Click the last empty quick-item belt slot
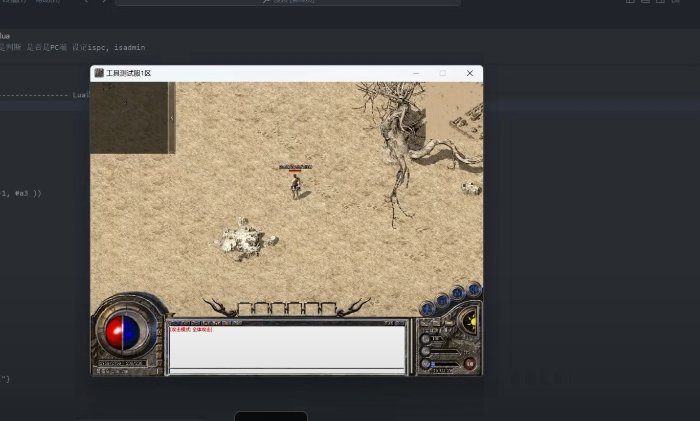Image resolution: width=700 pixels, height=421 pixels. tap(329, 309)
